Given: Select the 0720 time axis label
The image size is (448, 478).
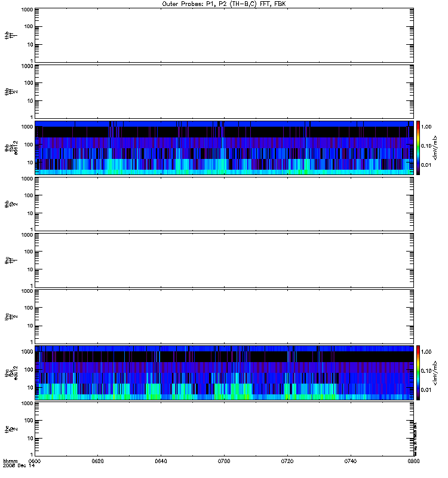Looking at the screenshot, I should (287, 461).
